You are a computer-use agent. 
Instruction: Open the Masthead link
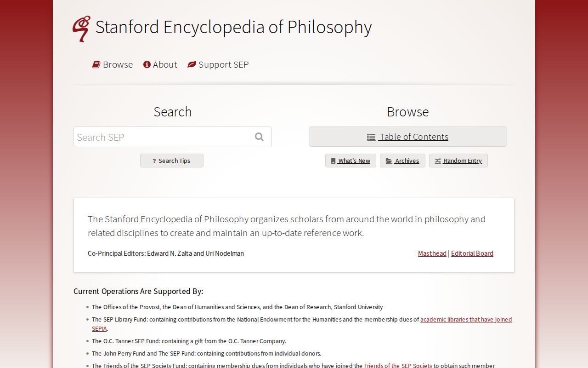[432, 253]
